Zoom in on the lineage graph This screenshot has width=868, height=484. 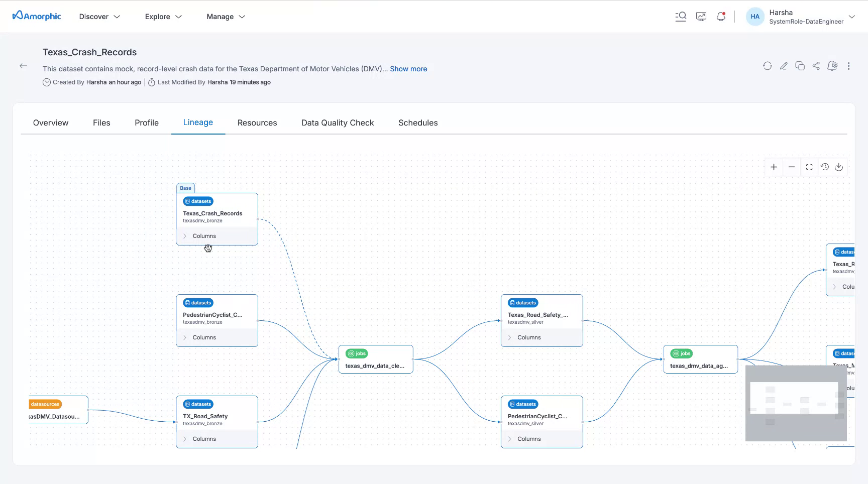[x=774, y=167]
